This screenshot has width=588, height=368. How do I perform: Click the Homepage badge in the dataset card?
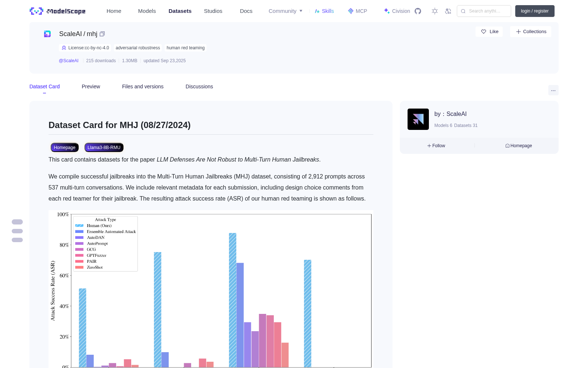click(65, 148)
